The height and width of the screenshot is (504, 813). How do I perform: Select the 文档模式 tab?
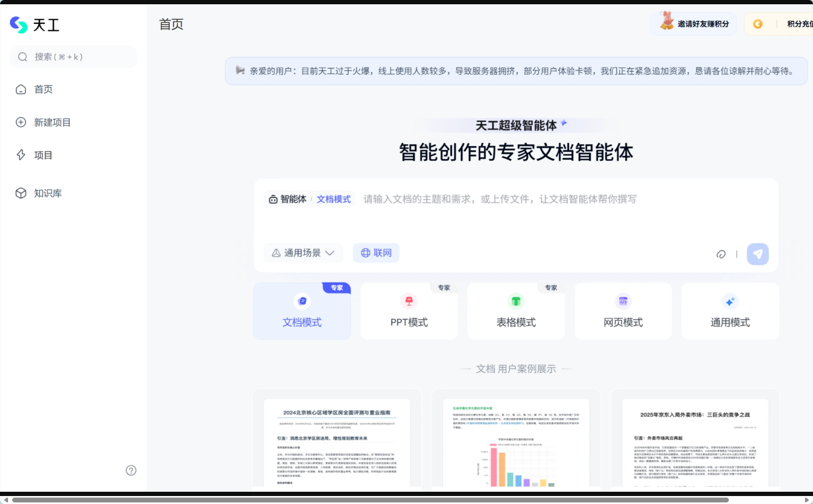302,311
